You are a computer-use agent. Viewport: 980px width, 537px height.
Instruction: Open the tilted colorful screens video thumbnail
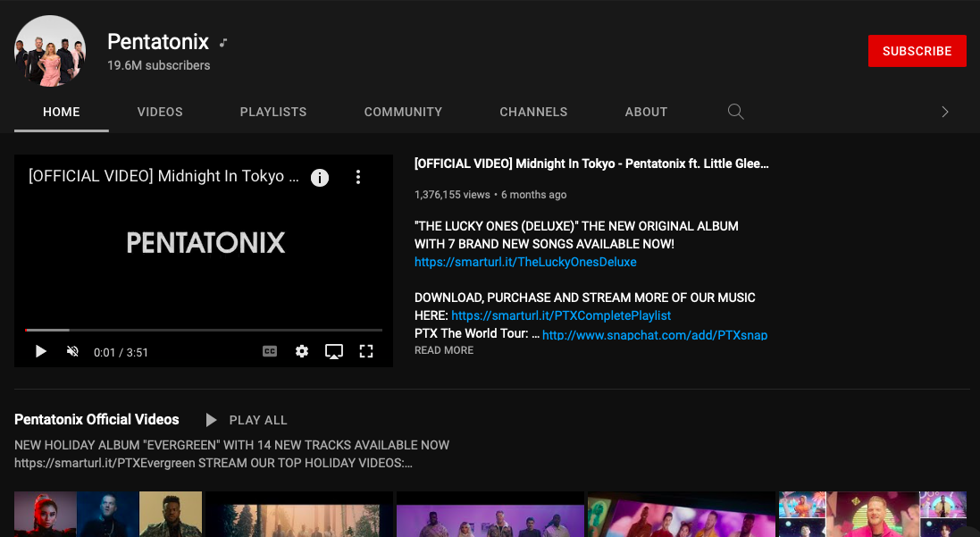tap(682, 514)
